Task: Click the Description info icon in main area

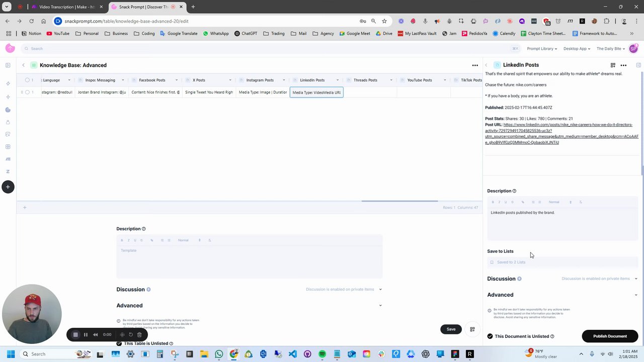Action: click(143, 229)
